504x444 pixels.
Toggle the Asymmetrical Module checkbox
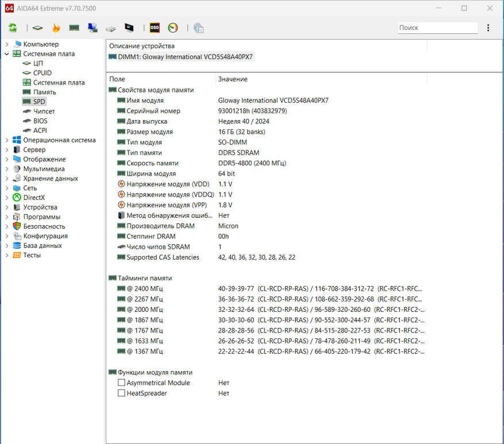tap(121, 383)
